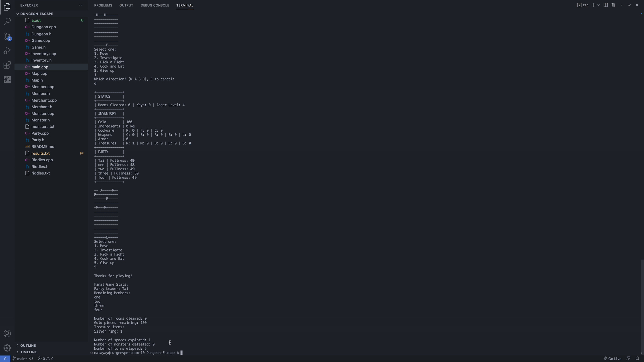Click the main* branch indicator

coord(21,358)
